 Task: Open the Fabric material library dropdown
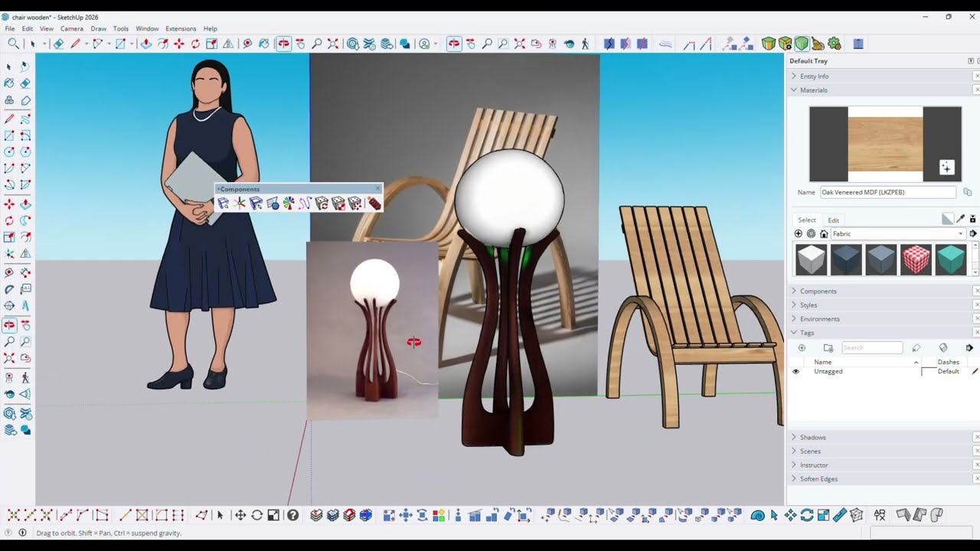click(899, 234)
